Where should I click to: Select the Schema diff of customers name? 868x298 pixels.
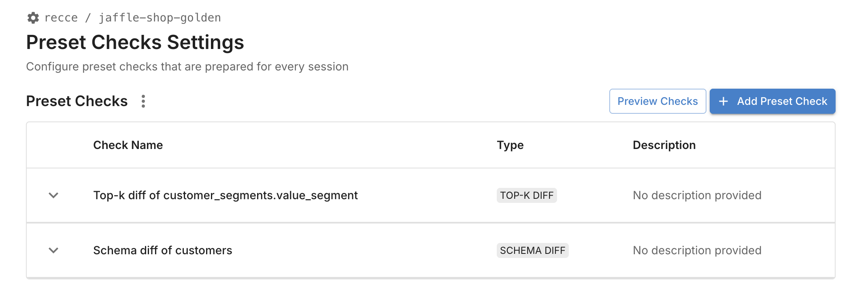pos(163,251)
